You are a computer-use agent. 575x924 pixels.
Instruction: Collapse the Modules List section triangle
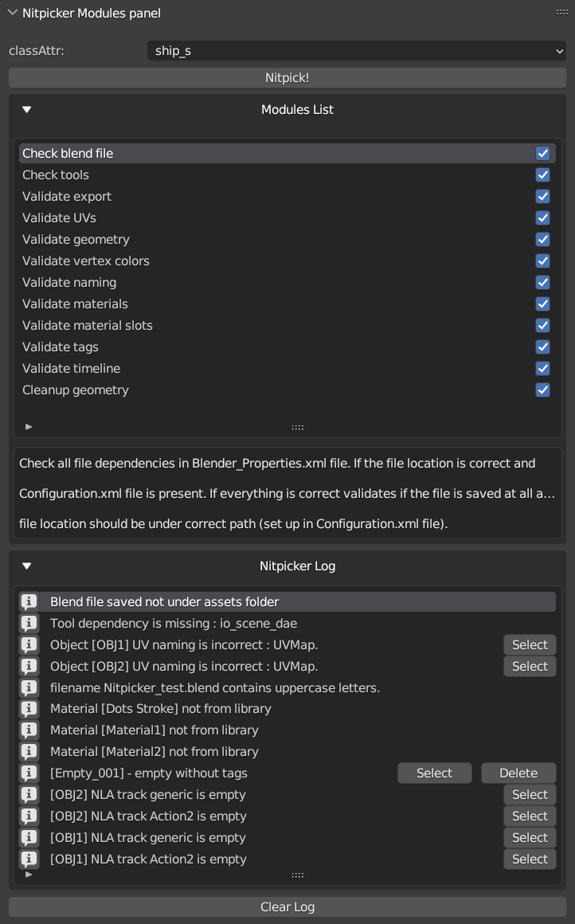click(26, 110)
